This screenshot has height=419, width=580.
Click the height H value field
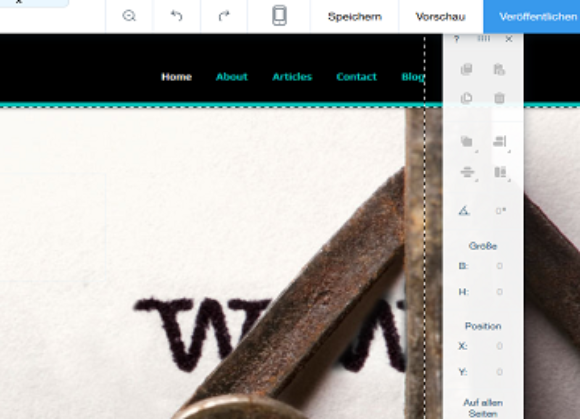(x=499, y=292)
